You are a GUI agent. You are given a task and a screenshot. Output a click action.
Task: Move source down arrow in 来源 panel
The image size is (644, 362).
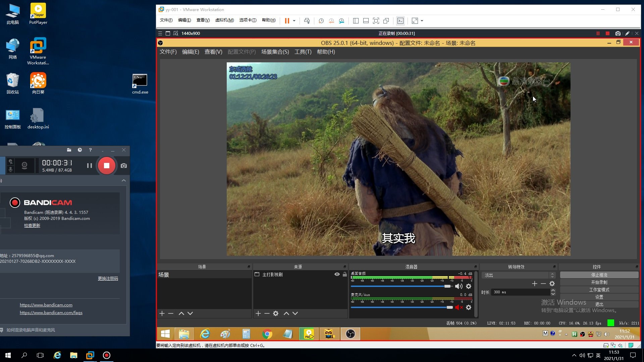tap(295, 313)
